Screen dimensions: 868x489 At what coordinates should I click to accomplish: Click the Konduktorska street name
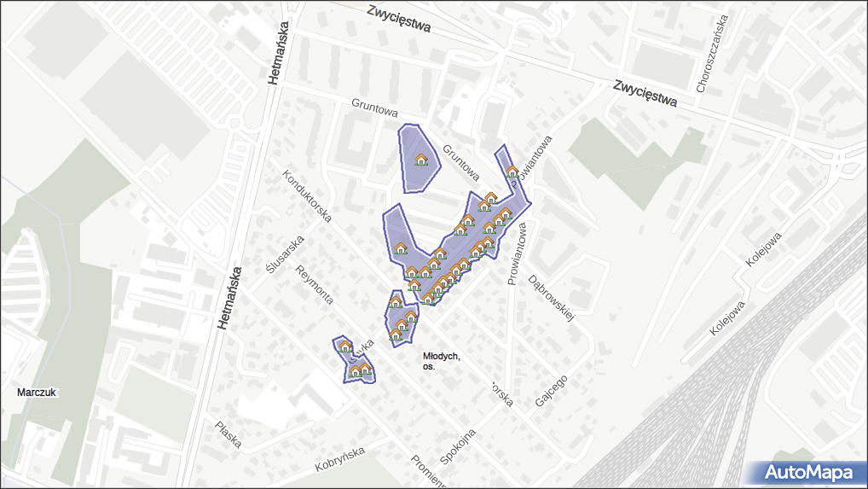(x=307, y=197)
